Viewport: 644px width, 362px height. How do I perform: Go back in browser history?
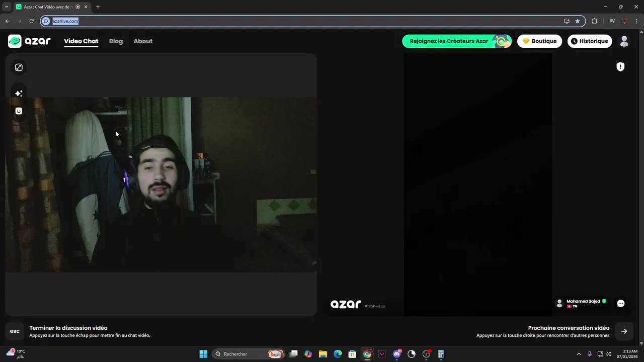click(7, 21)
